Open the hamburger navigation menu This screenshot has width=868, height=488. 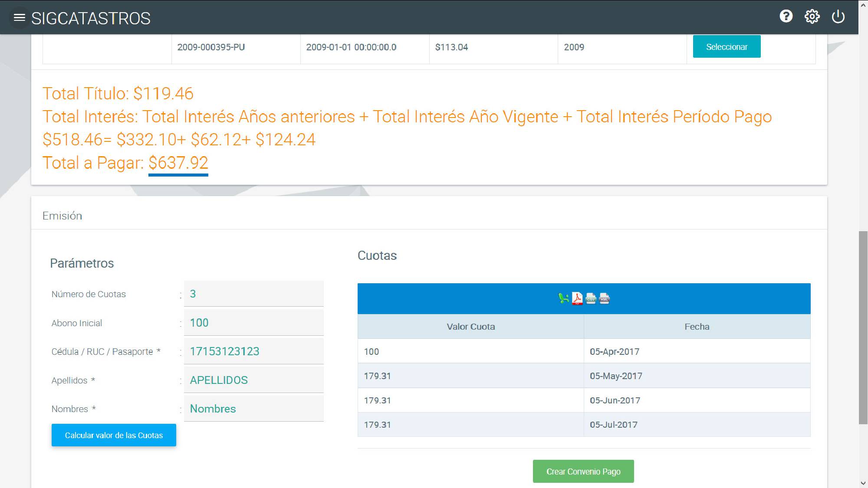(20, 18)
